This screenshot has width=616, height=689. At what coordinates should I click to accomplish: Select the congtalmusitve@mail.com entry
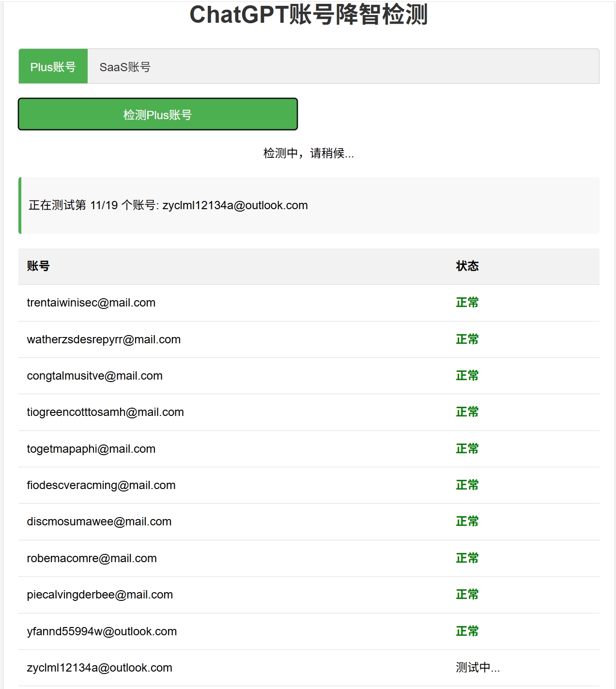tap(95, 376)
